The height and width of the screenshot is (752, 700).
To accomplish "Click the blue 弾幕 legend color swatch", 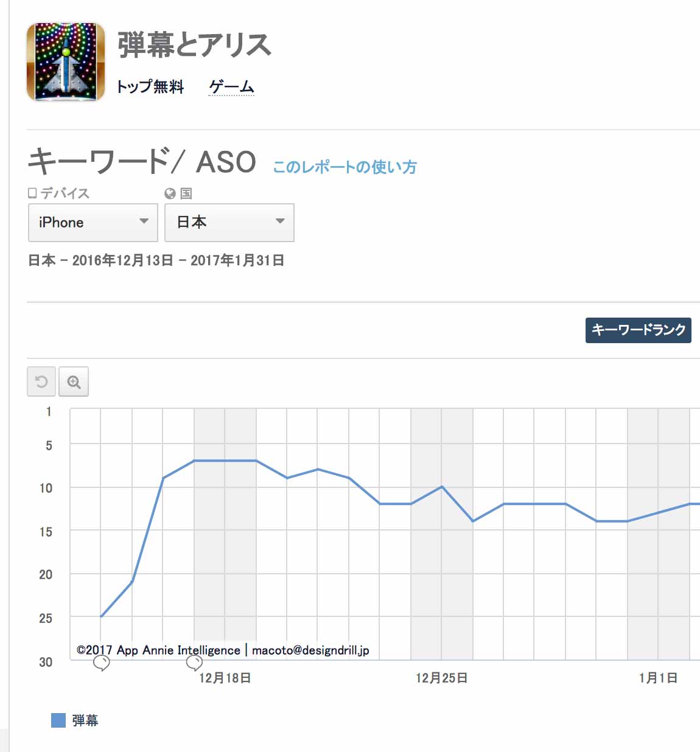I will 58,720.
